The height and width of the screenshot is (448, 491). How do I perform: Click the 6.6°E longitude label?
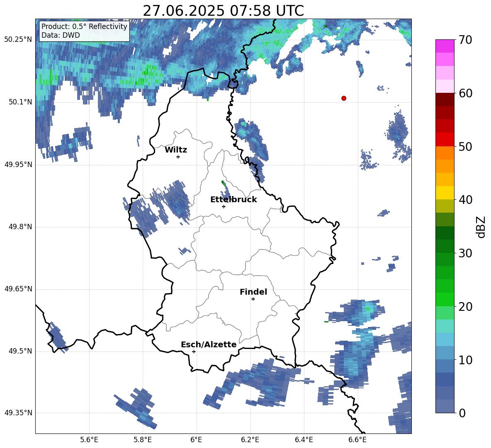357,440
